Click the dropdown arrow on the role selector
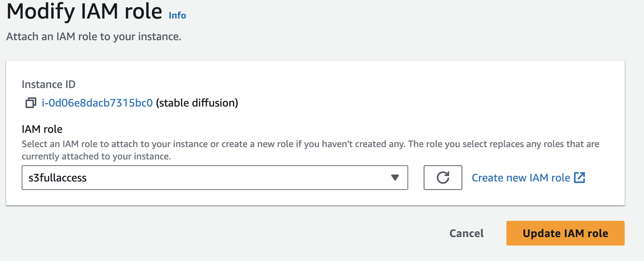644x261 pixels. pyautogui.click(x=394, y=178)
